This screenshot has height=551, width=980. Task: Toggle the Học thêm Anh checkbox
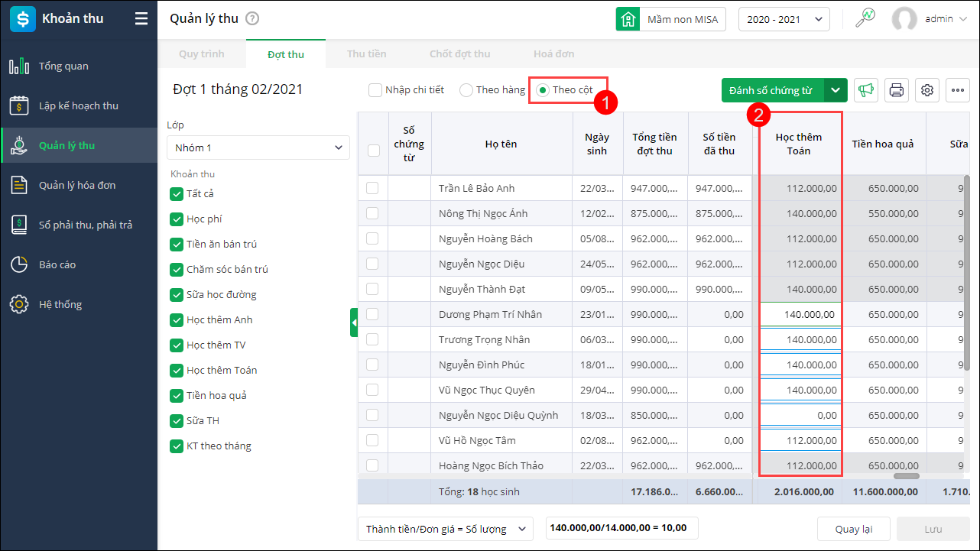[177, 320]
